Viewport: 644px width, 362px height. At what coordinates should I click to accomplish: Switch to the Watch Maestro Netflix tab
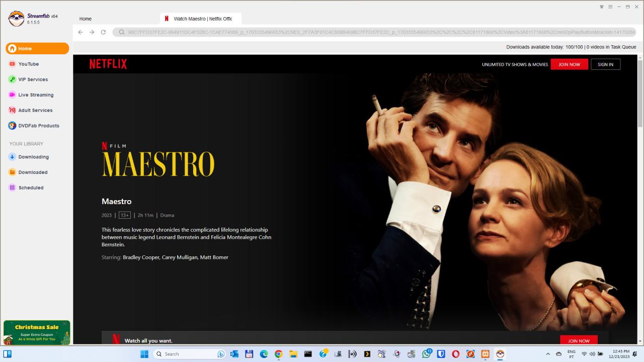point(200,19)
